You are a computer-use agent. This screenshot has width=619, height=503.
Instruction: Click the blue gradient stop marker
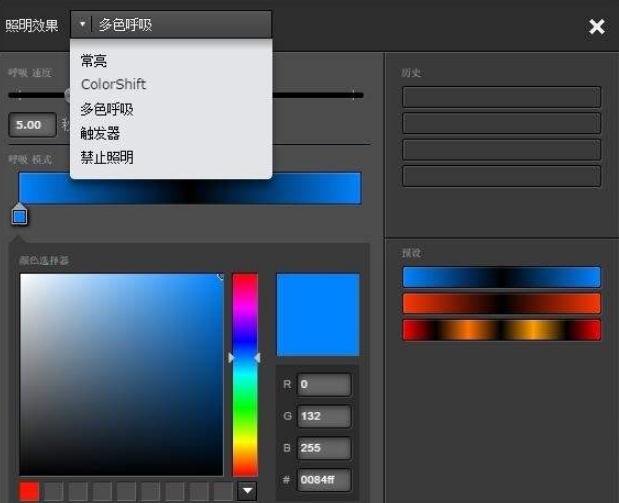click(19, 215)
